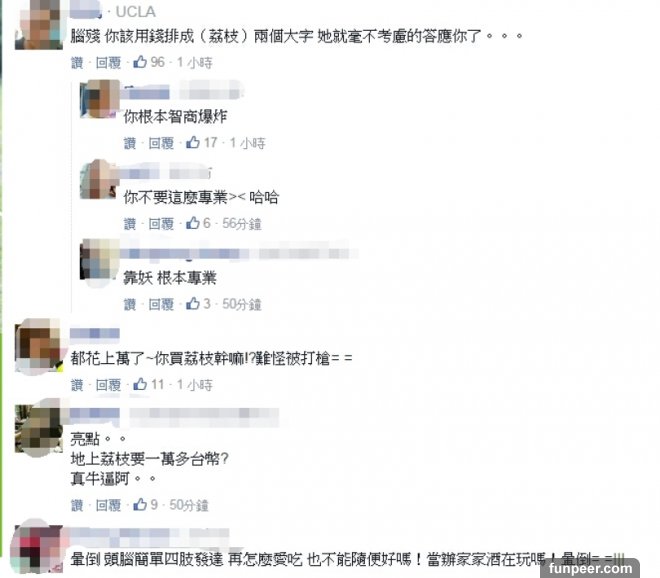Open avatar beside 都花上萬了 comment
The width and height of the screenshot is (660, 578).
click(39, 346)
